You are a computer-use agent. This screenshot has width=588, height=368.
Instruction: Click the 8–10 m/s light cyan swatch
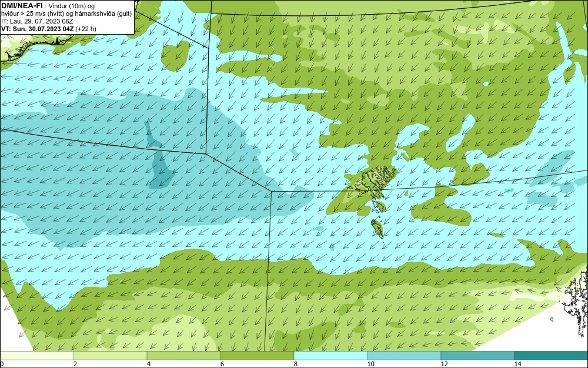click(330, 355)
